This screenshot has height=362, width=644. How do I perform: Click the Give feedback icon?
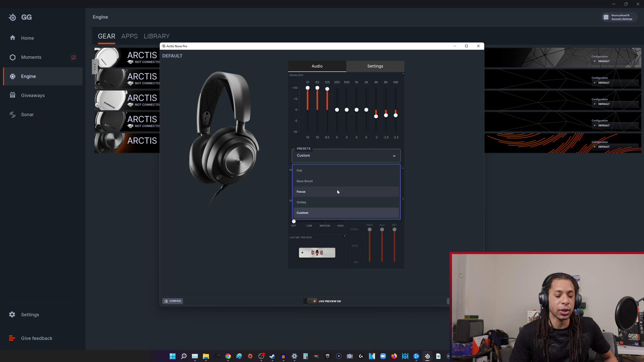[12, 338]
